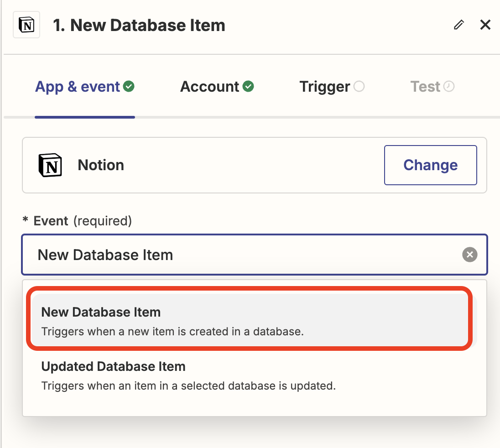Image resolution: width=500 pixels, height=448 pixels.
Task: Click the pencil icon to rename step
Action: (458, 25)
